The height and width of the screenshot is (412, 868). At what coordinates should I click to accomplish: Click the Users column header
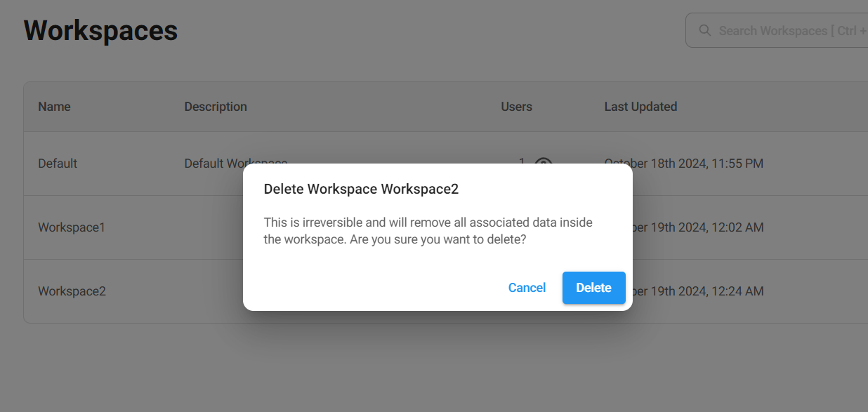pyautogui.click(x=516, y=107)
